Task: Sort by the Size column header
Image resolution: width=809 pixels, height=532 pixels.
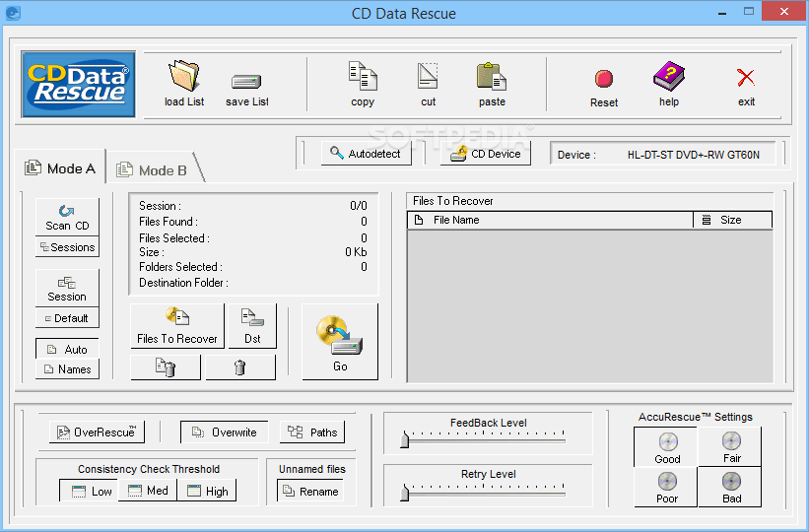Action: click(x=733, y=220)
